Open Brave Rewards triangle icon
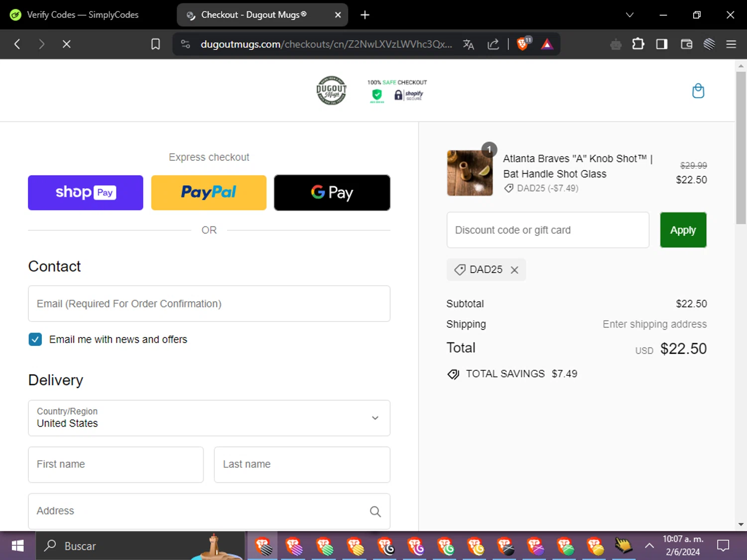This screenshot has height=560, width=747. (x=547, y=44)
